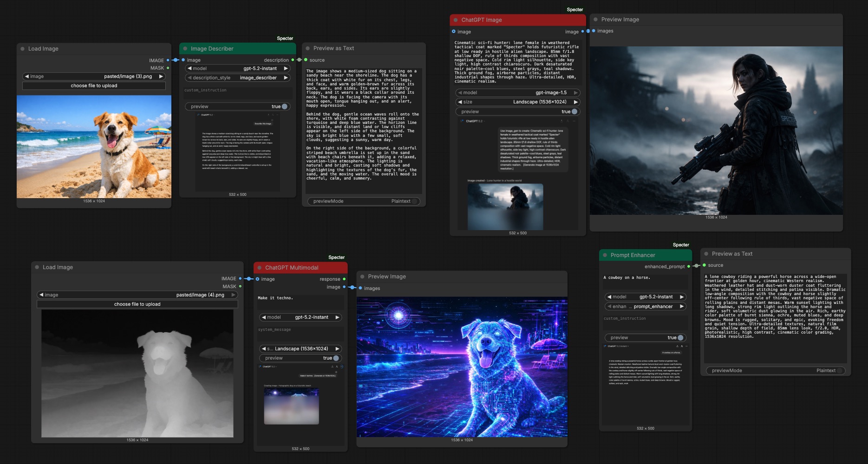Click the MASK output socket on top Load Image node

tap(168, 68)
